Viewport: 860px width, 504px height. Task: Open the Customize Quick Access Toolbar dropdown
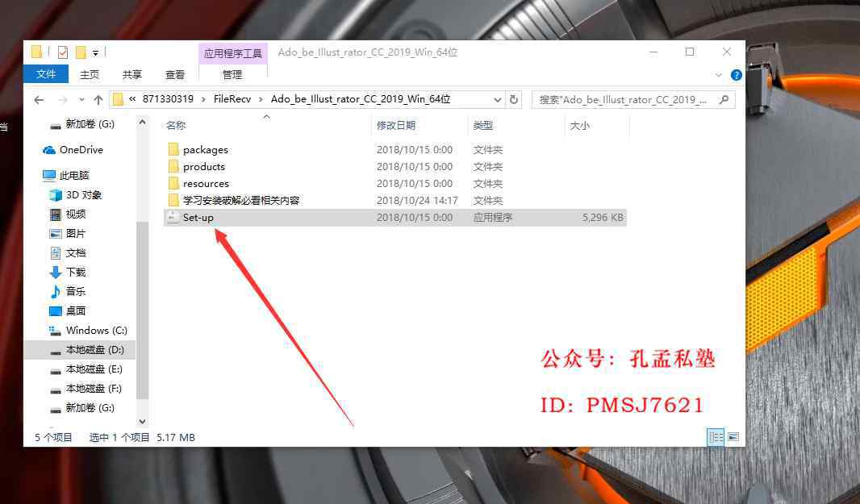coord(95,53)
